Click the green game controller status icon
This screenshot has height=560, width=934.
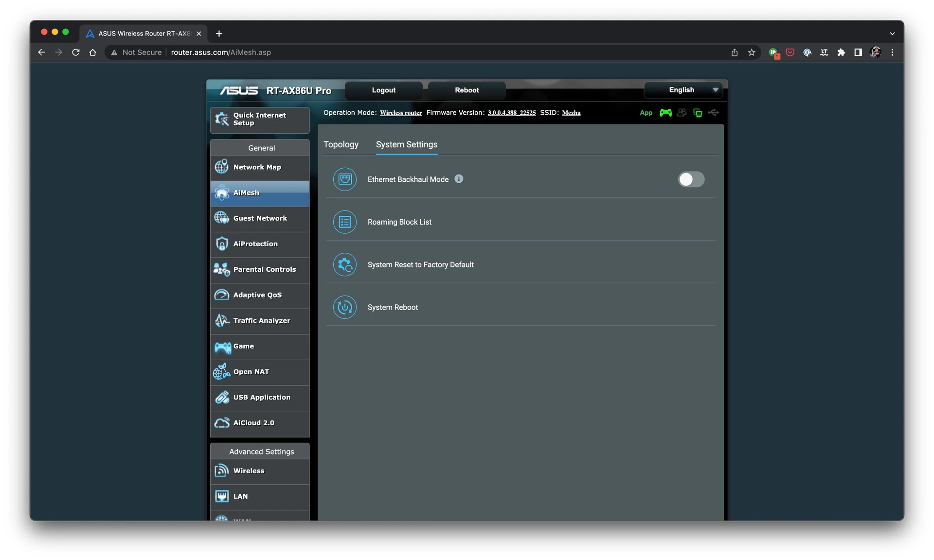click(x=665, y=113)
